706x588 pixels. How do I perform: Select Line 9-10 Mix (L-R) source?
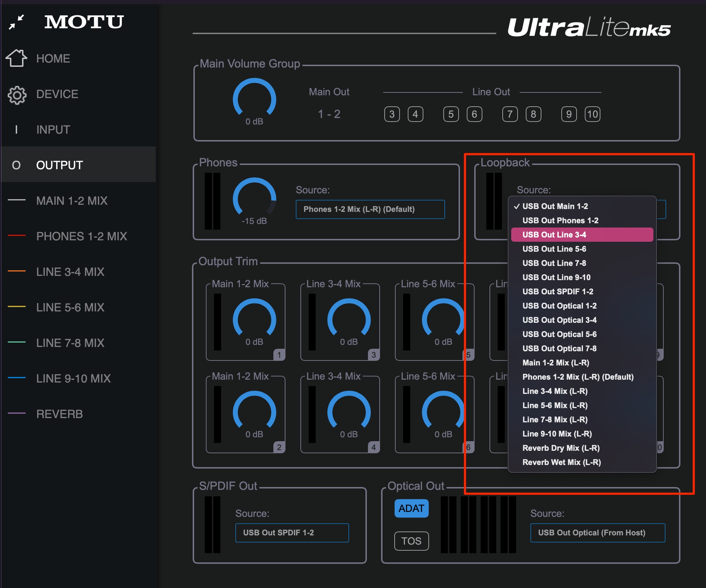582,434
